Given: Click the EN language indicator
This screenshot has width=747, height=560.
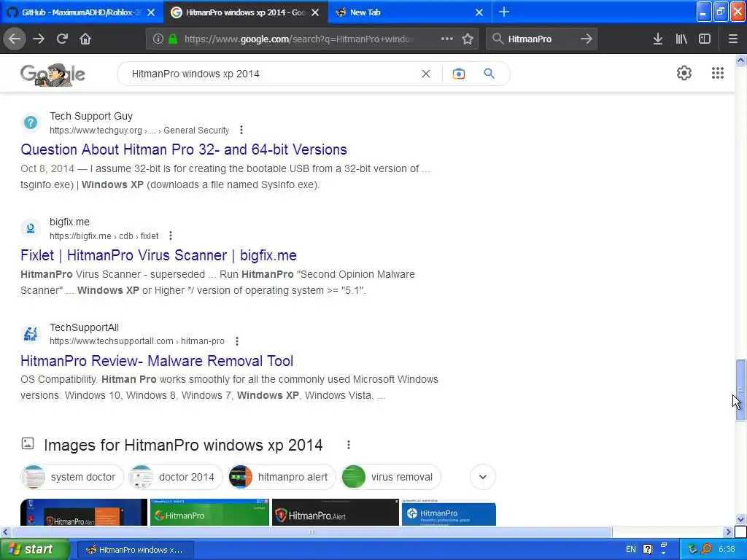Looking at the screenshot, I should (x=631, y=549).
